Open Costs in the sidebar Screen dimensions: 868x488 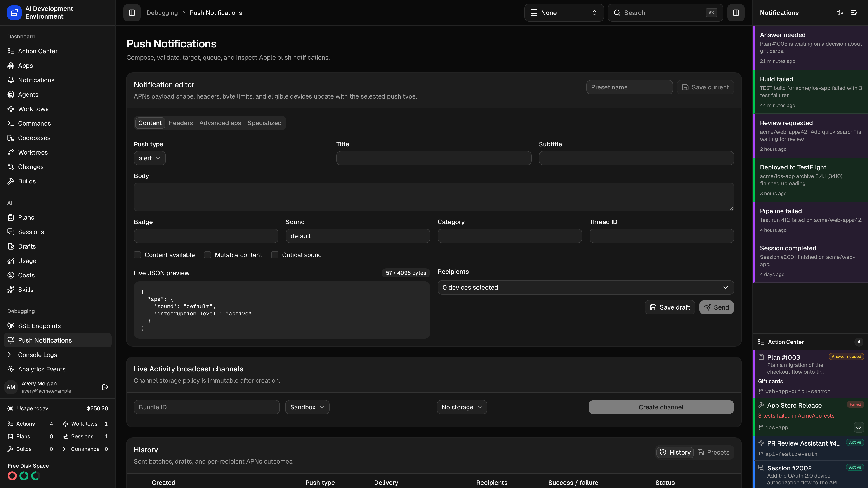pyautogui.click(x=58, y=275)
